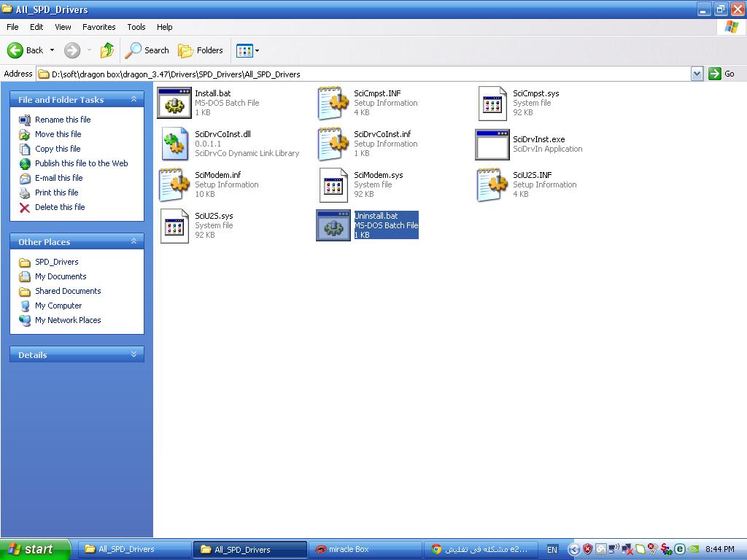
Task: Open My Network Places link
Action: pos(68,321)
